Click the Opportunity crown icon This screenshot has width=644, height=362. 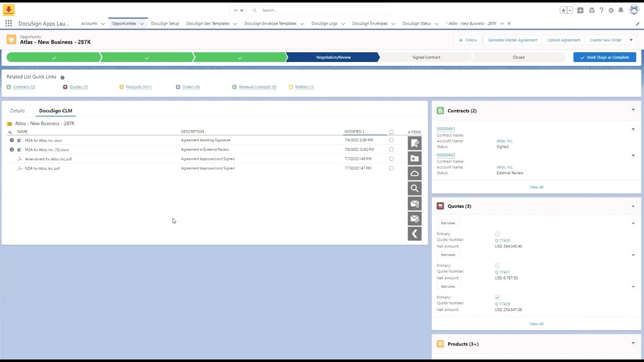pyautogui.click(x=11, y=39)
